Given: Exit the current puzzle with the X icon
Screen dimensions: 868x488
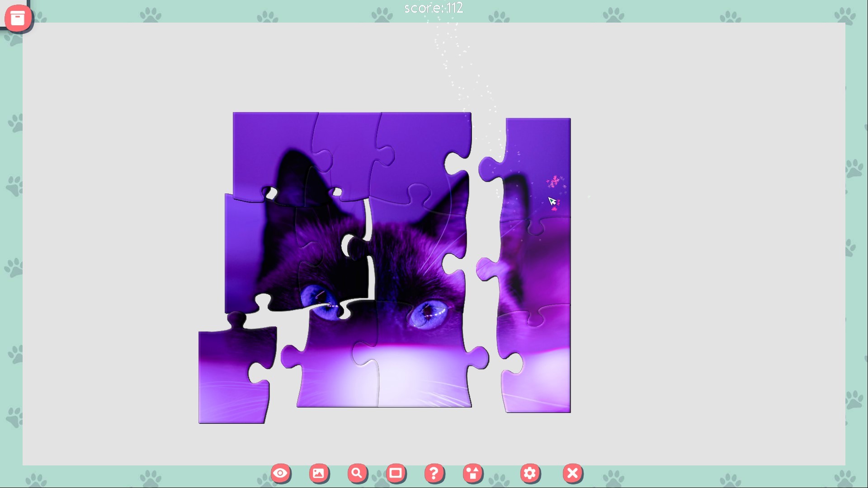Looking at the screenshot, I should [572, 473].
